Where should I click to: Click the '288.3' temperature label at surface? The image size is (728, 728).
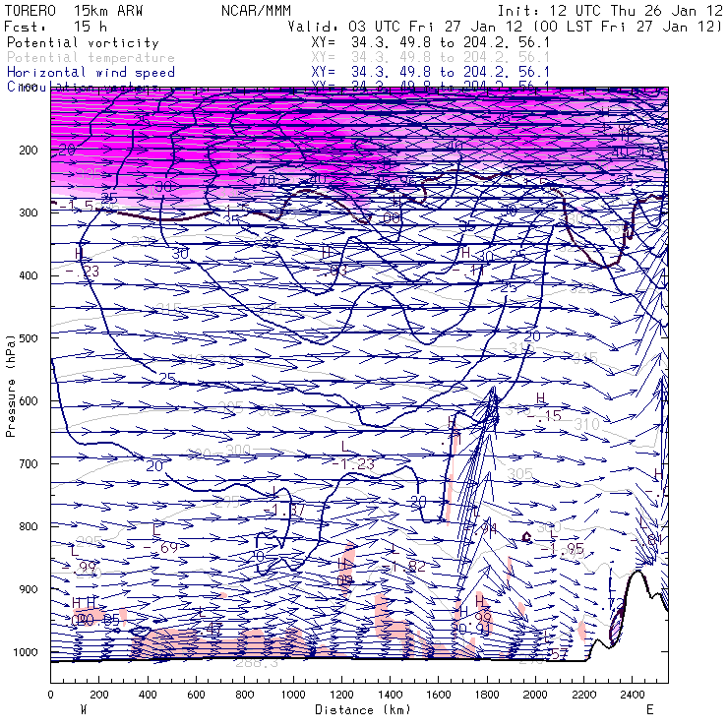pyautogui.click(x=257, y=663)
